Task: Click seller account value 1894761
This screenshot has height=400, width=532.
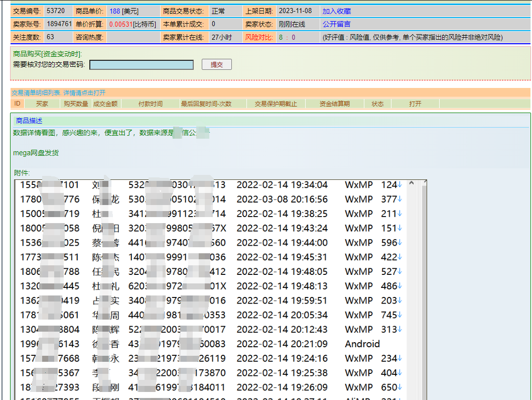Action: pos(59,24)
